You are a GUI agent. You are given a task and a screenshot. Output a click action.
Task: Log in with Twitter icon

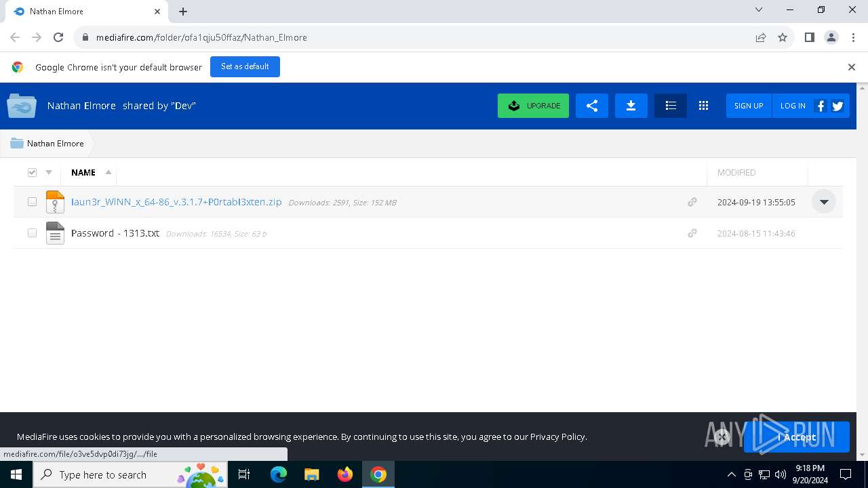(837, 106)
